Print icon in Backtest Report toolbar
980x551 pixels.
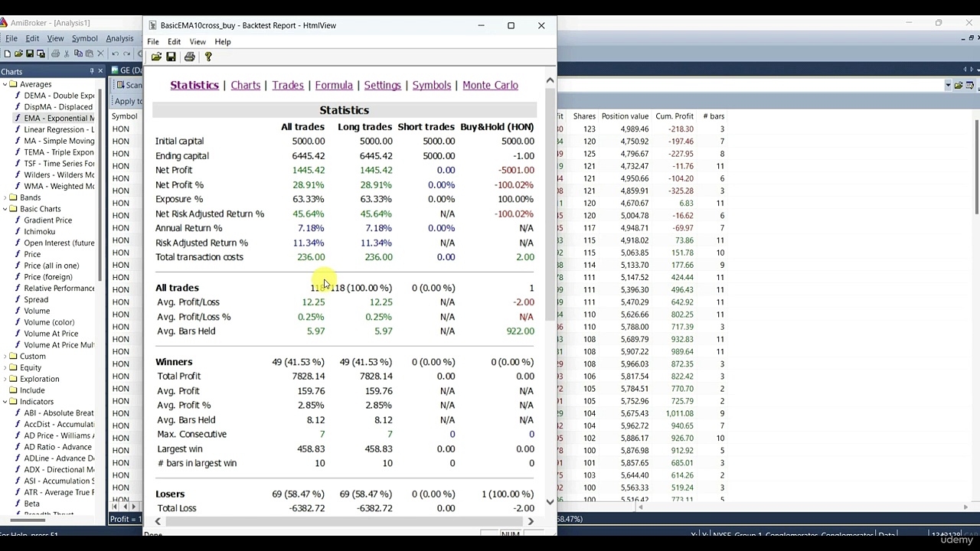[x=189, y=57]
